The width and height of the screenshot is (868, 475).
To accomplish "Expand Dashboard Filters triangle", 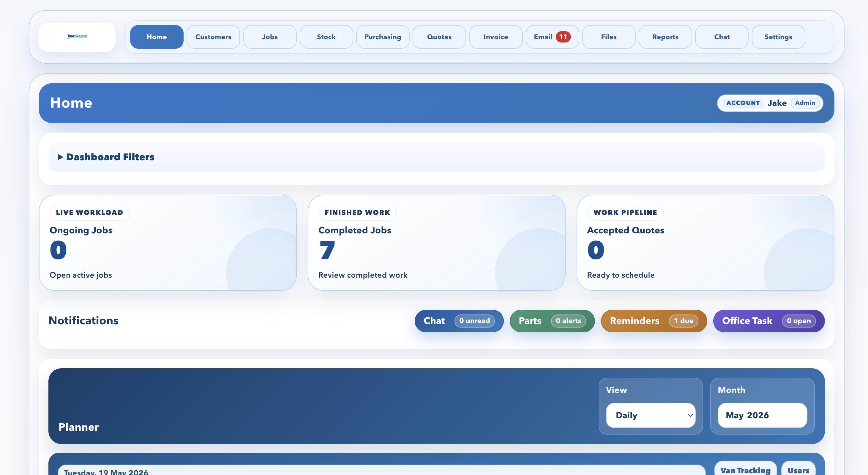I will [60, 157].
